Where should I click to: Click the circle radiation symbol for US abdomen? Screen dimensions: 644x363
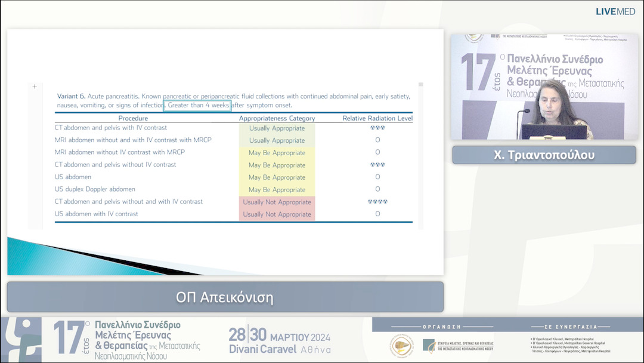377,177
